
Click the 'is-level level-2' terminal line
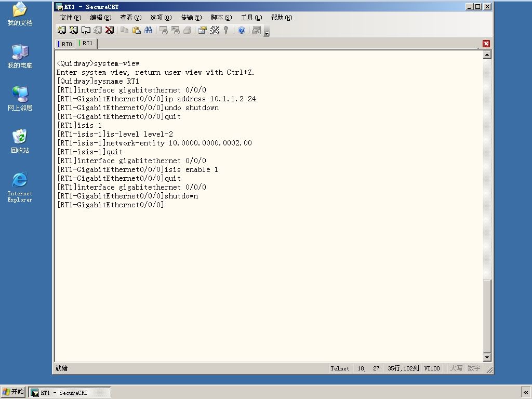(x=115, y=134)
